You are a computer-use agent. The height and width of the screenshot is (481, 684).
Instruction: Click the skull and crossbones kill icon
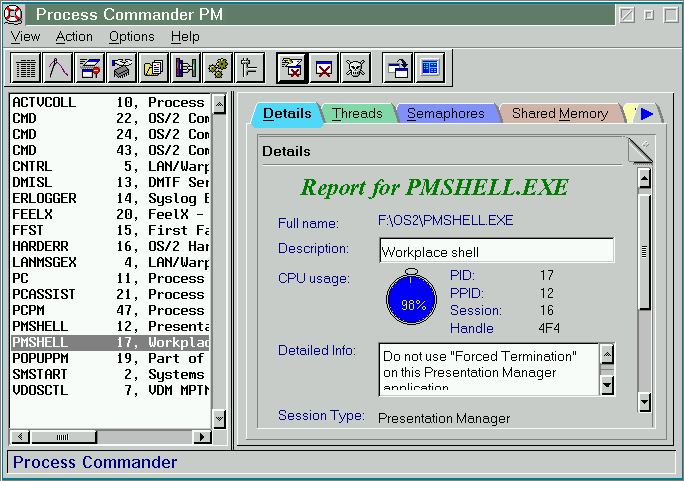(355, 68)
